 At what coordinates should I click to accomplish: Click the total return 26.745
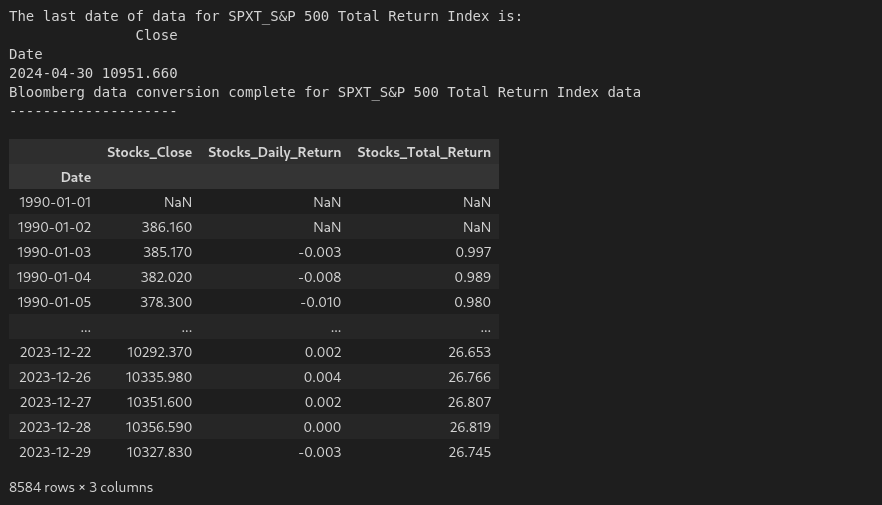(470, 452)
